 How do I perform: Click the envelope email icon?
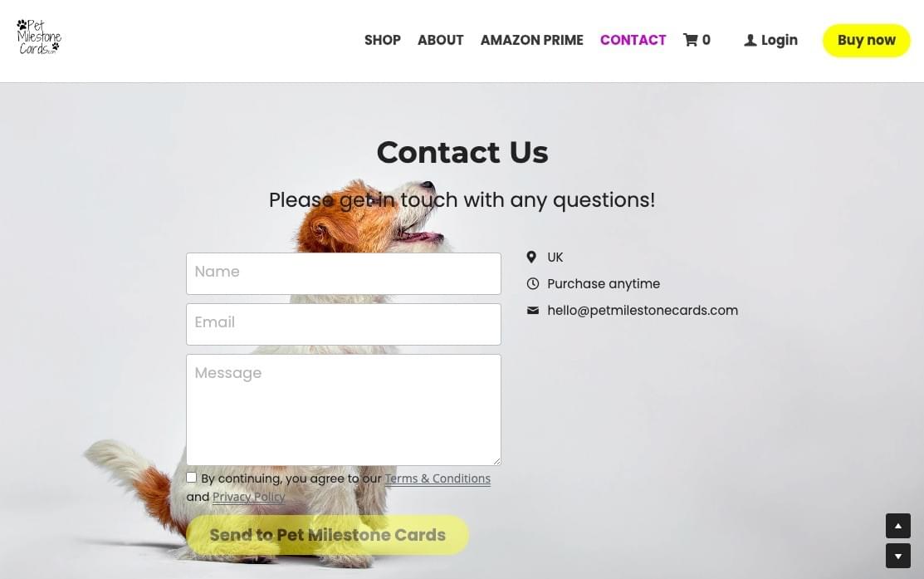(x=532, y=310)
